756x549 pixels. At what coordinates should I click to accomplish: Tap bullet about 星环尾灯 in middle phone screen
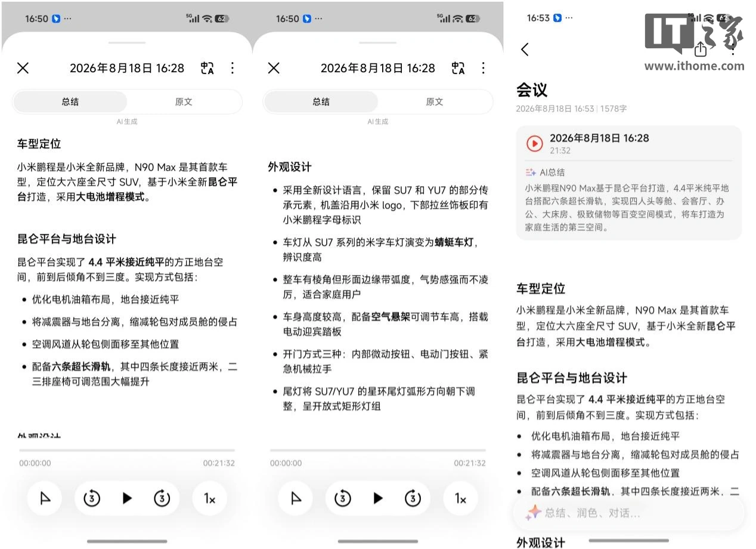(x=379, y=399)
